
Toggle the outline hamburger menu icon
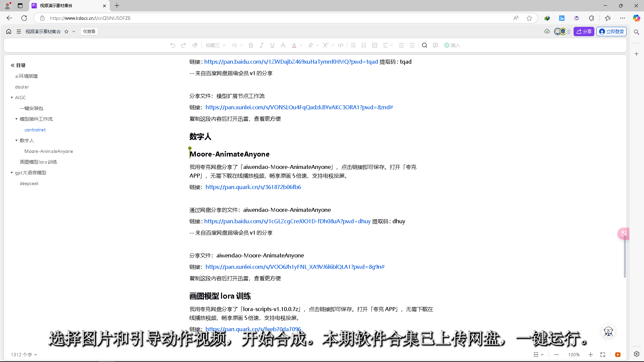point(19,32)
